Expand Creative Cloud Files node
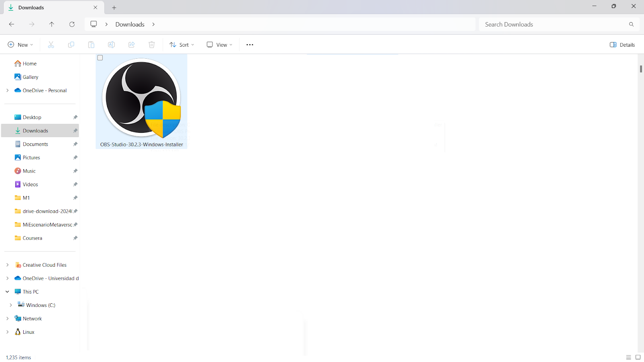 coord(7,265)
